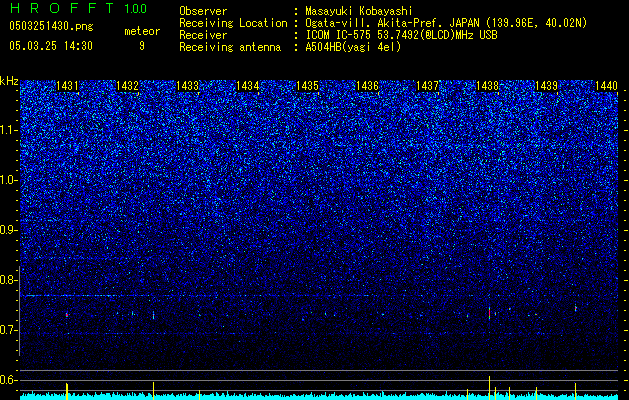Click the Receiving antenna label
629x400 pixels.
(x=230, y=47)
